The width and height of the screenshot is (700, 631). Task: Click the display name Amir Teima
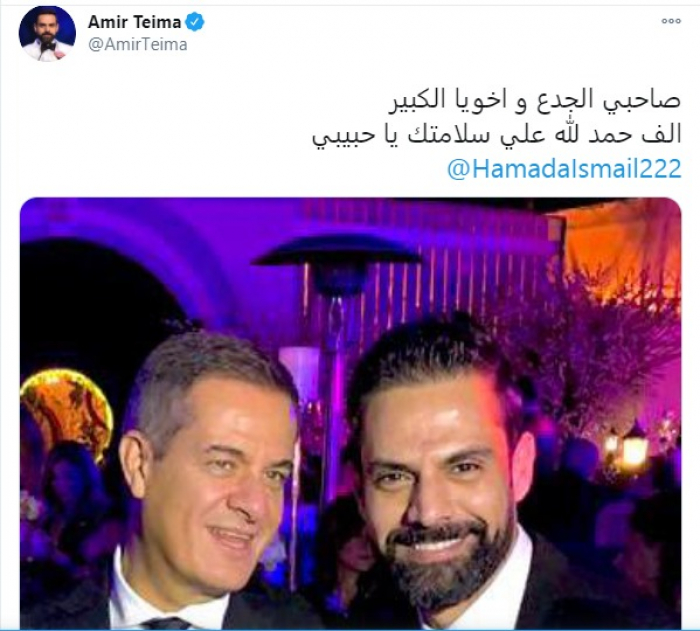[x=134, y=21]
